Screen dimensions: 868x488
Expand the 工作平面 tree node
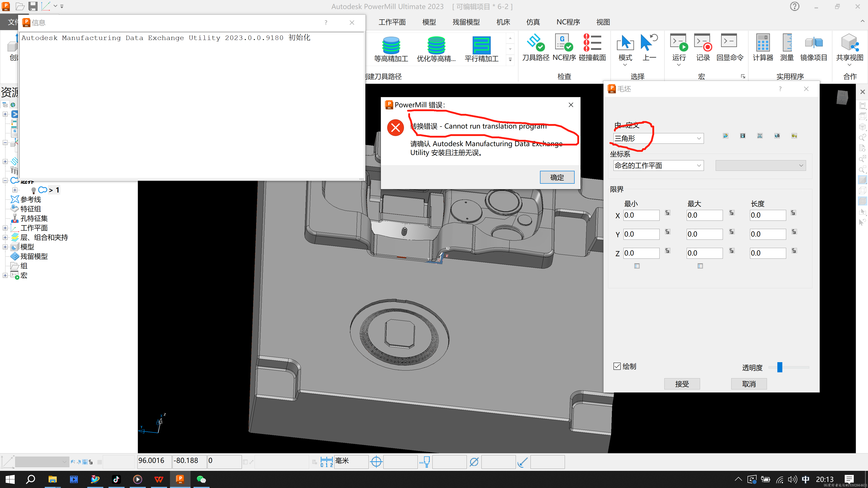pyautogui.click(x=5, y=228)
